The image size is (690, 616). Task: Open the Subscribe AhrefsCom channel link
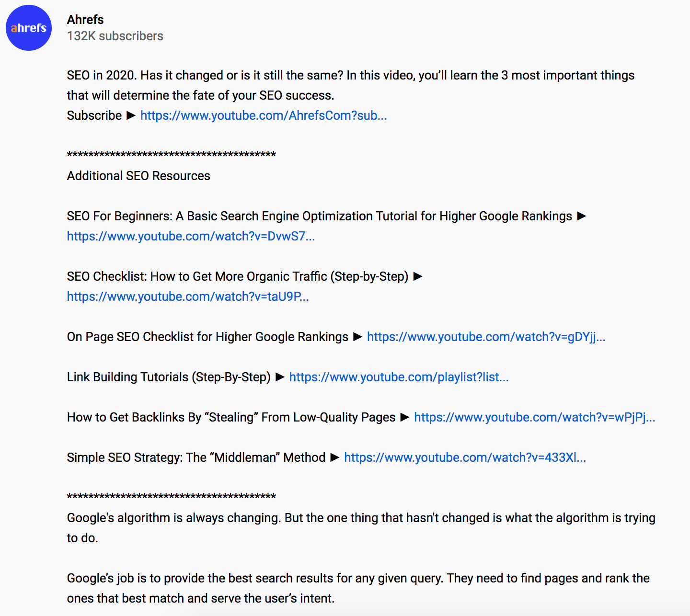click(x=264, y=115)
